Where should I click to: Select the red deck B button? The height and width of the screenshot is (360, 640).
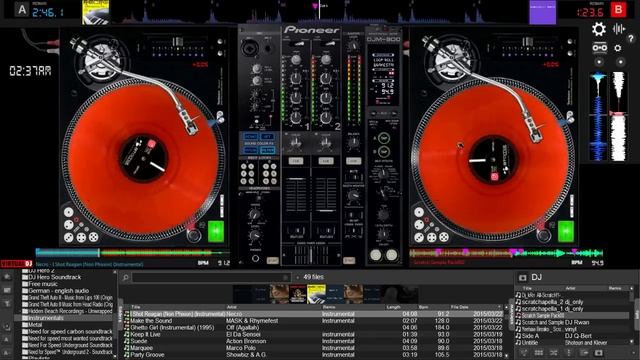click(x=618, y=9)
